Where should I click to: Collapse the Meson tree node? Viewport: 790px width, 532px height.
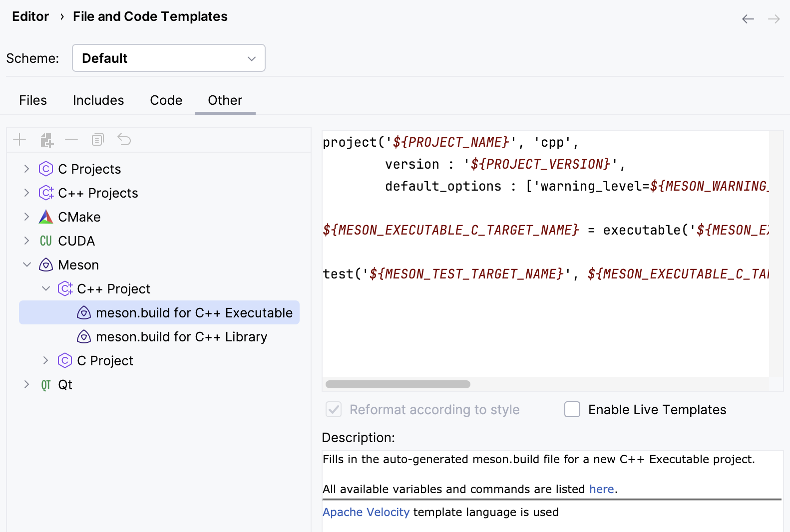27,265
